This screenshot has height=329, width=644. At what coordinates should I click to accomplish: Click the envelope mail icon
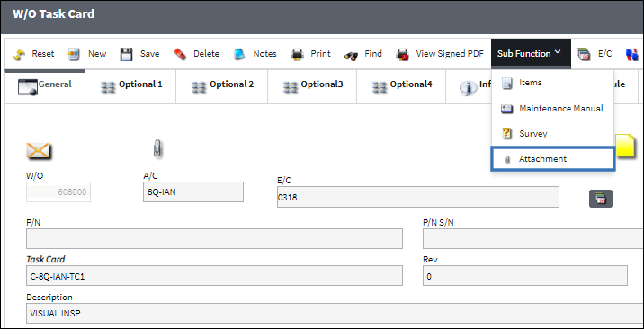38,150
